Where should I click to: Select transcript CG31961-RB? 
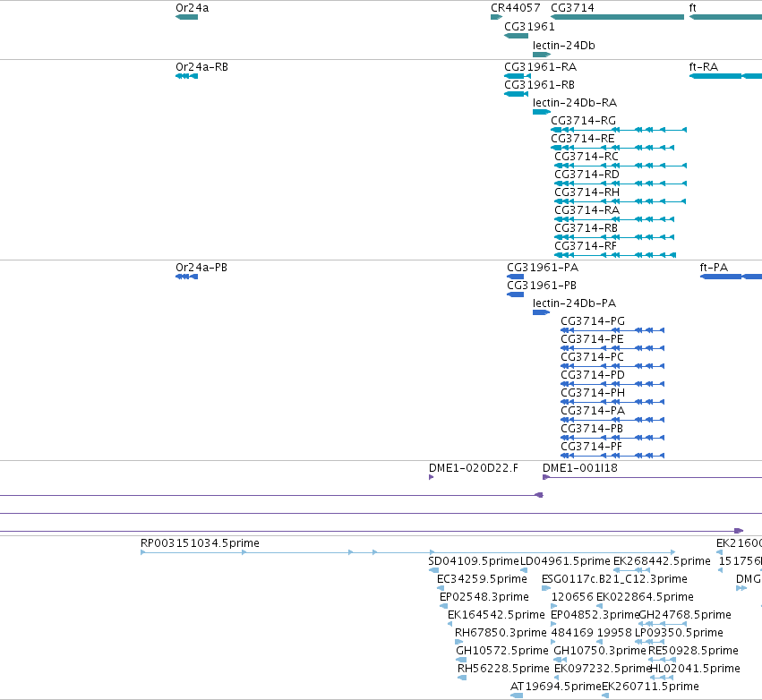click(516, 94)
